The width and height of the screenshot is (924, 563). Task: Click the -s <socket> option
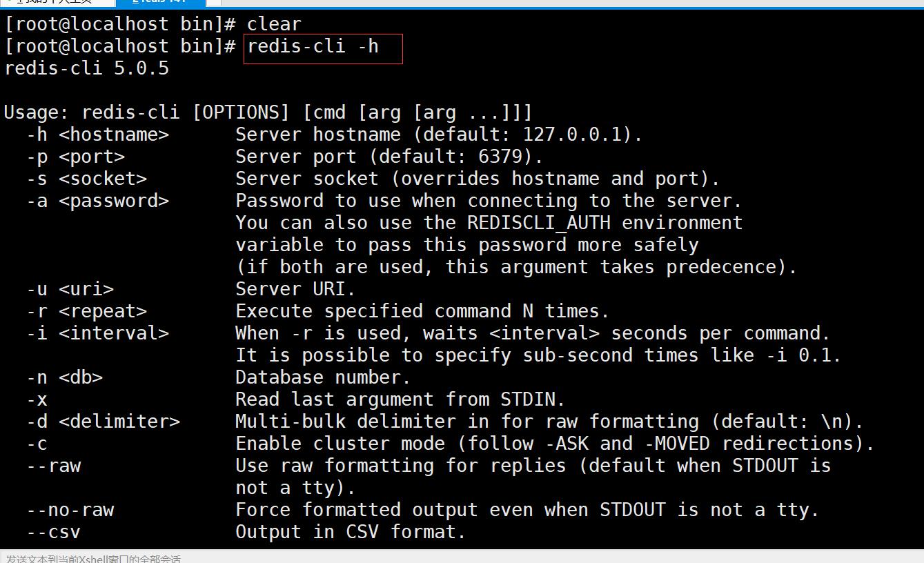click(x=87, y=179)
